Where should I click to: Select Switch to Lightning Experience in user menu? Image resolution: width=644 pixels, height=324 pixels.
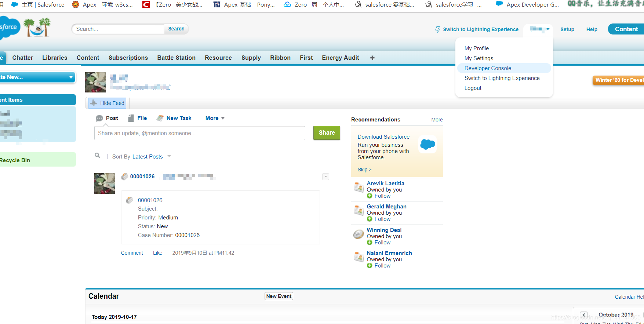point(502,78)
